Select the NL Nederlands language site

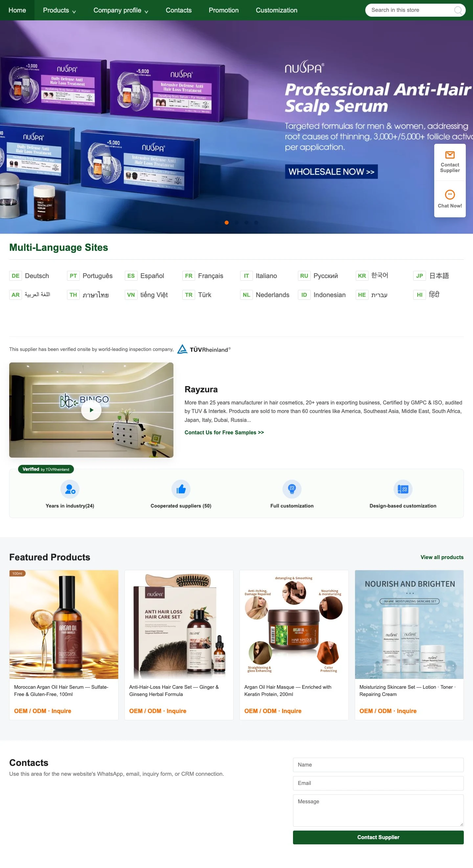coord(265,295)
